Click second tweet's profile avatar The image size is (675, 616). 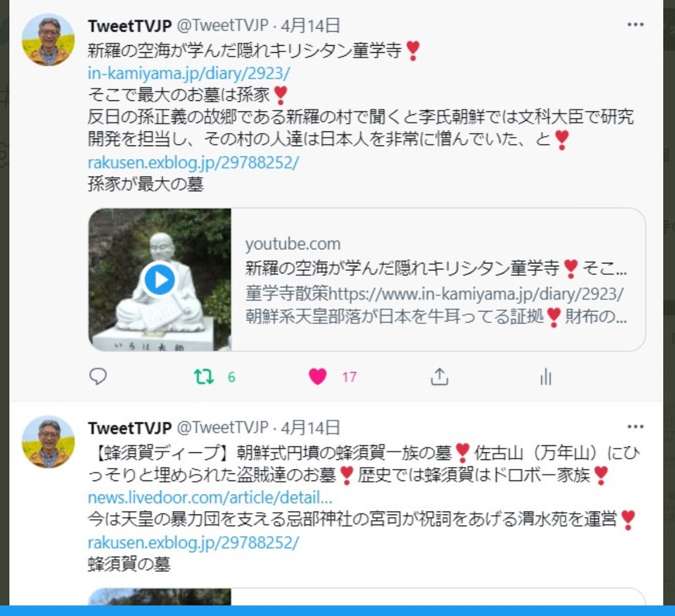point(48,442)
